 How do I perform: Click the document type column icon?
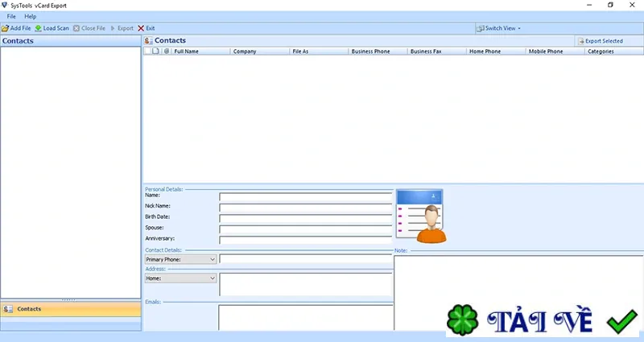tap(155, 52)
